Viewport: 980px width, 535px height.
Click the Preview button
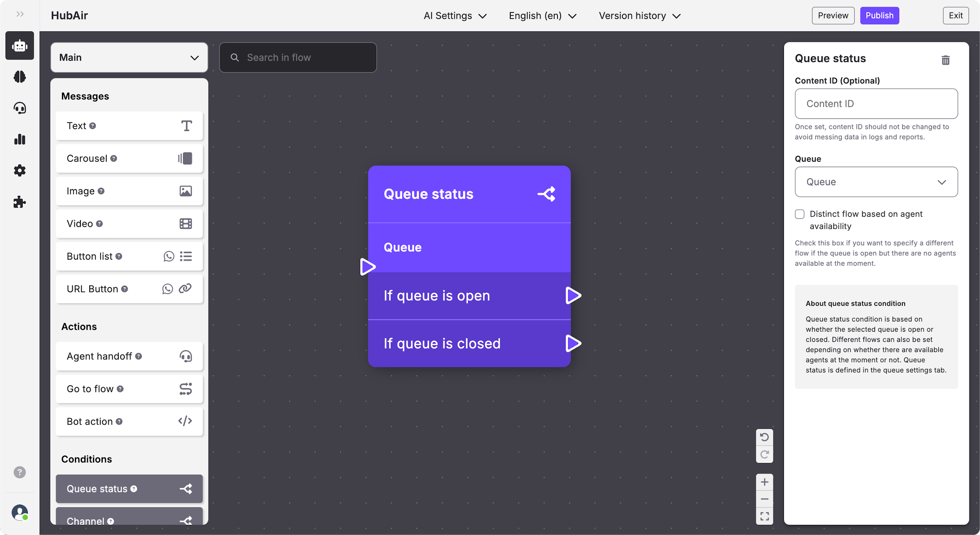click(x=833, y=16)
